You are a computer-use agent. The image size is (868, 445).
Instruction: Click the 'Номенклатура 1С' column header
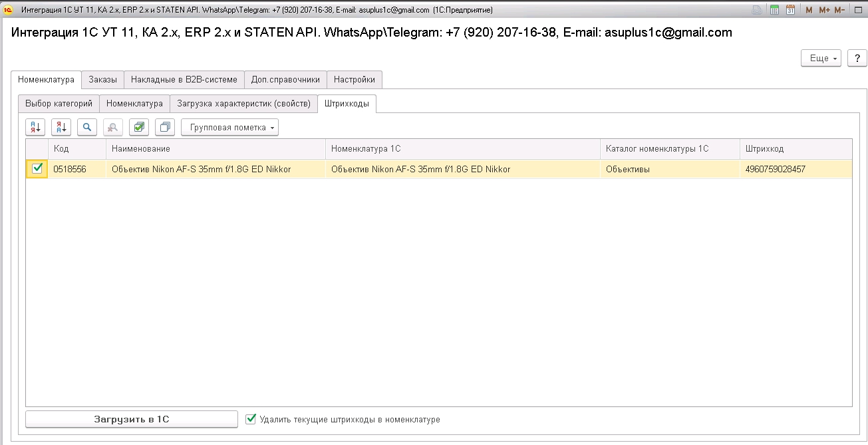click(463, 149)
